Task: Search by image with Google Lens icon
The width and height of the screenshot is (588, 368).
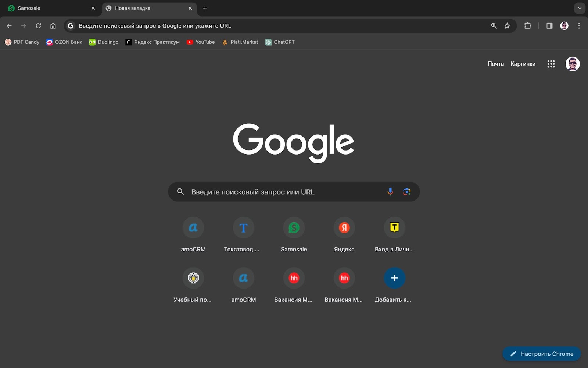Action: [406, 192]
